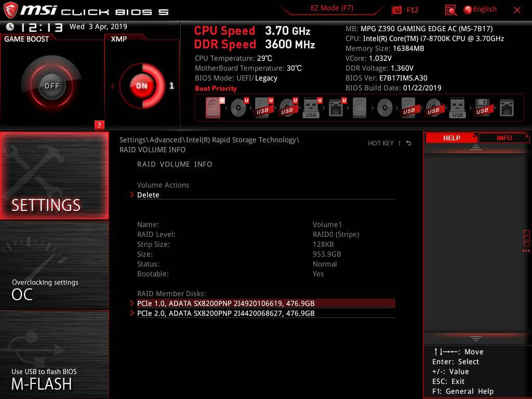Click the system time 12:13
532x399 pixels.
point(42,27)
